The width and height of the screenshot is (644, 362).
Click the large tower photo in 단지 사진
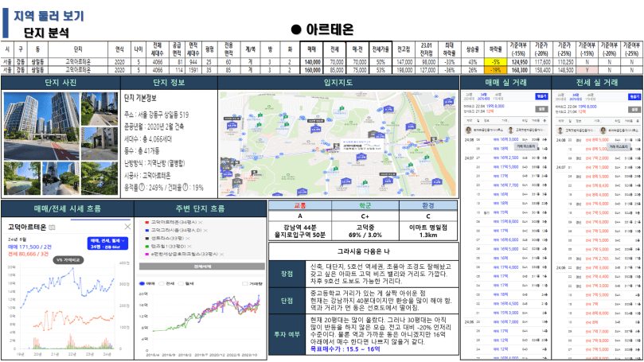[x=41, y=126]
